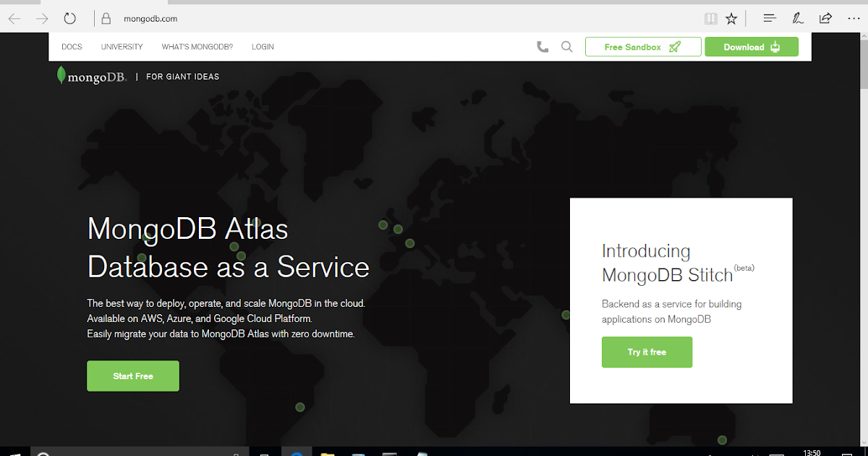
Task: Share this page using the share icon
Action: coord(825,18)
